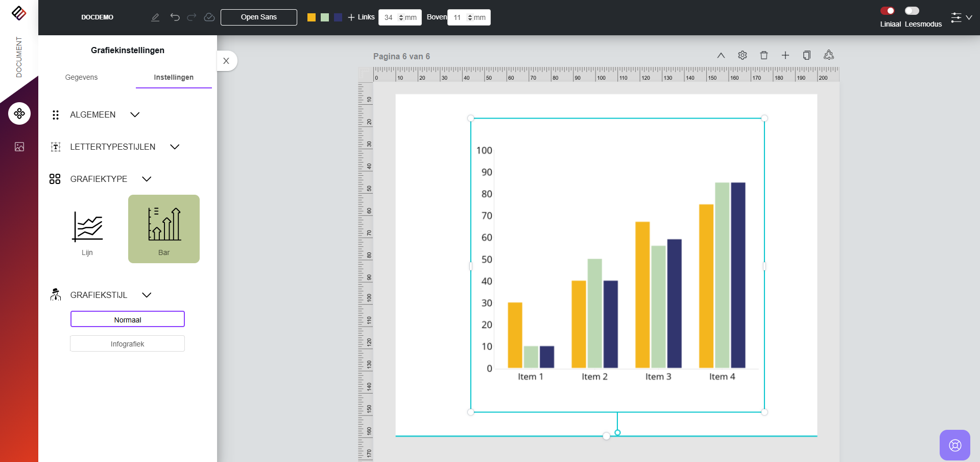Open the help lifebuoy button

[954, 445]
